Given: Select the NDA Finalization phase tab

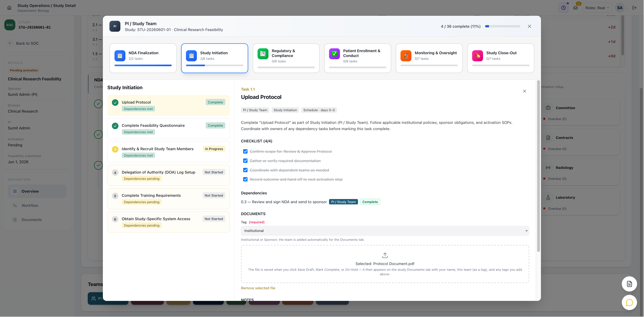Looking at the screenshot, I should click(143, 58).
